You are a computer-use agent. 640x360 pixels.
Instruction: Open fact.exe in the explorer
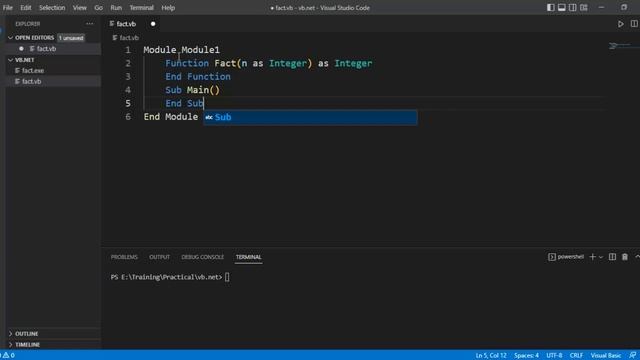pos(33,71)
